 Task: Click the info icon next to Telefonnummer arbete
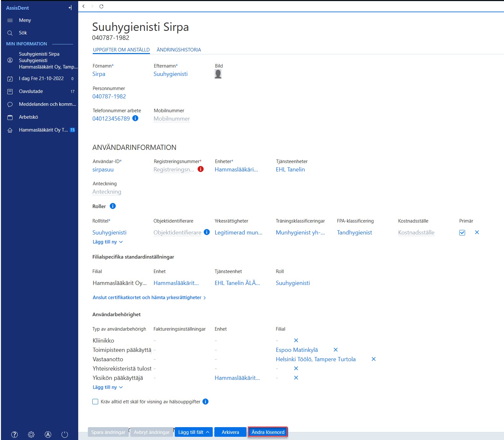click(x=135, y=118)
